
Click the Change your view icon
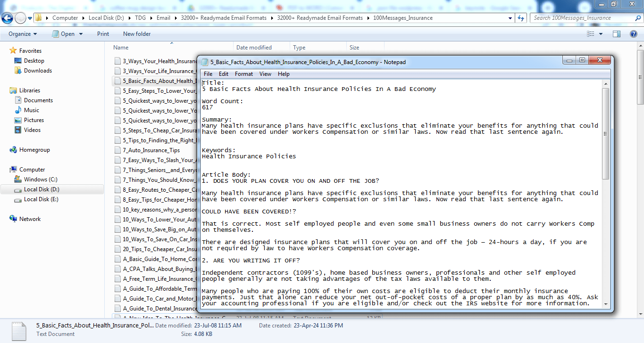pyautogui.click(x=590, y=34)
